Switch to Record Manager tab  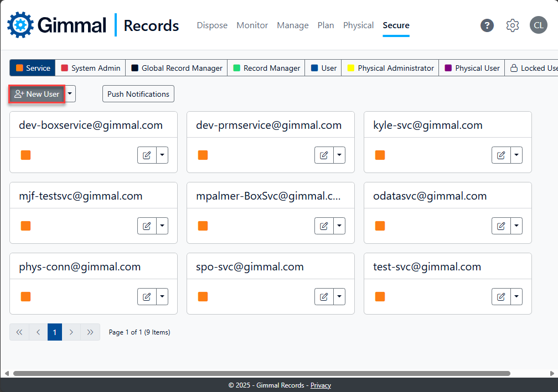266,68
